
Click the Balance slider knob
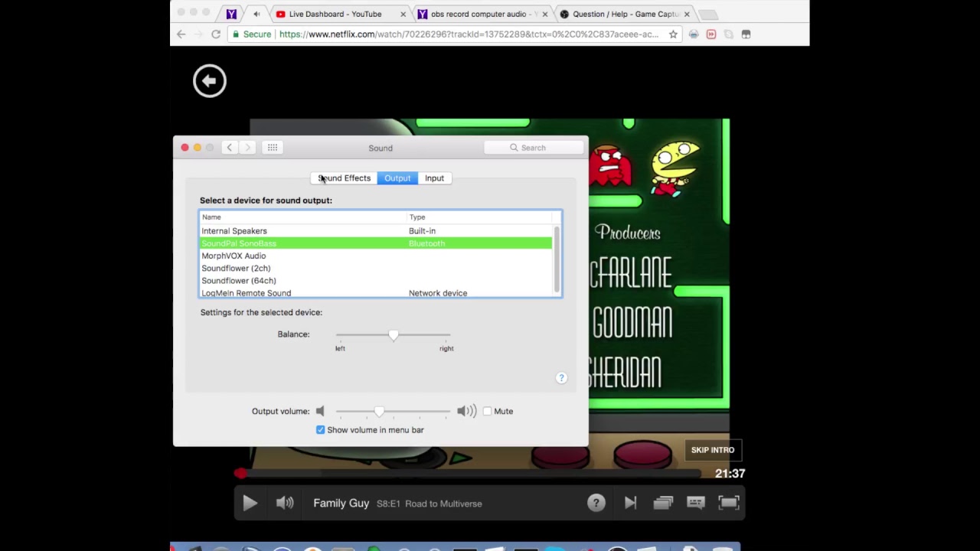click(x=394, y=335)
